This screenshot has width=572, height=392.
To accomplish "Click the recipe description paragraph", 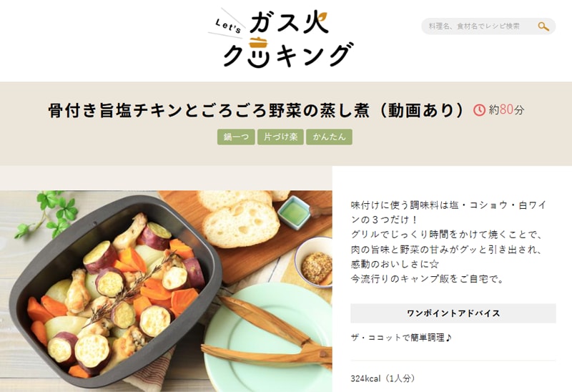I will pos(448,242).
